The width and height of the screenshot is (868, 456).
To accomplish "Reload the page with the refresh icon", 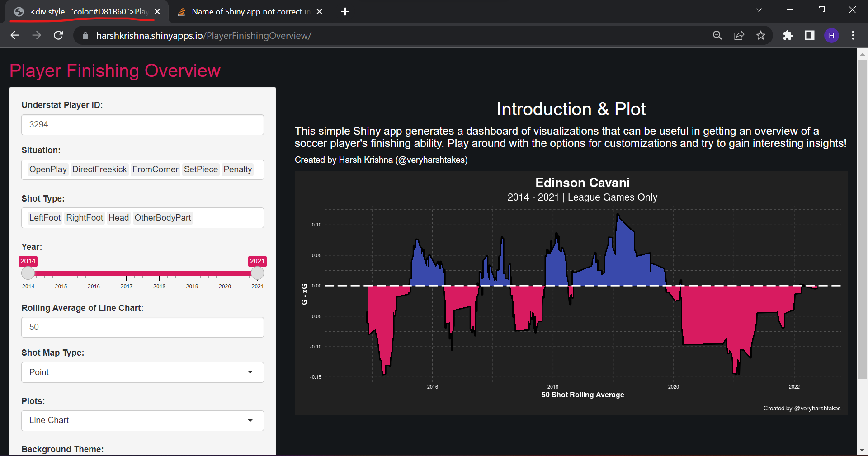I will click(58, 35).
